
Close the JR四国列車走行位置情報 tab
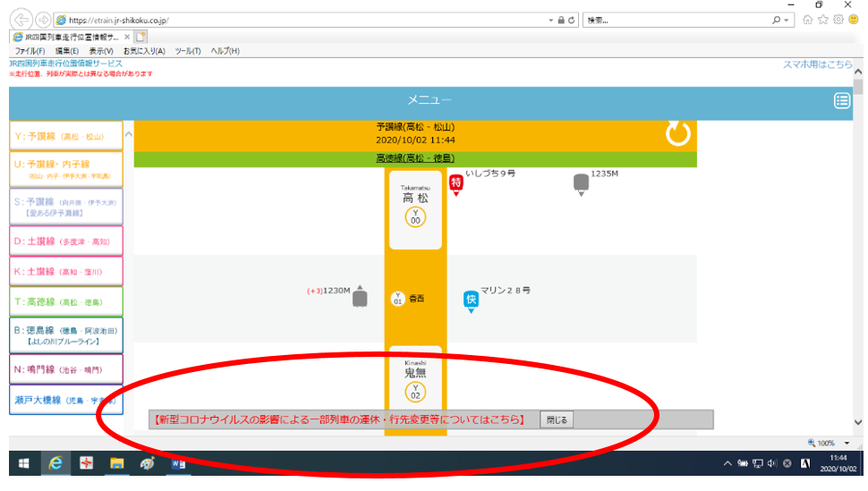pos(127,37)
